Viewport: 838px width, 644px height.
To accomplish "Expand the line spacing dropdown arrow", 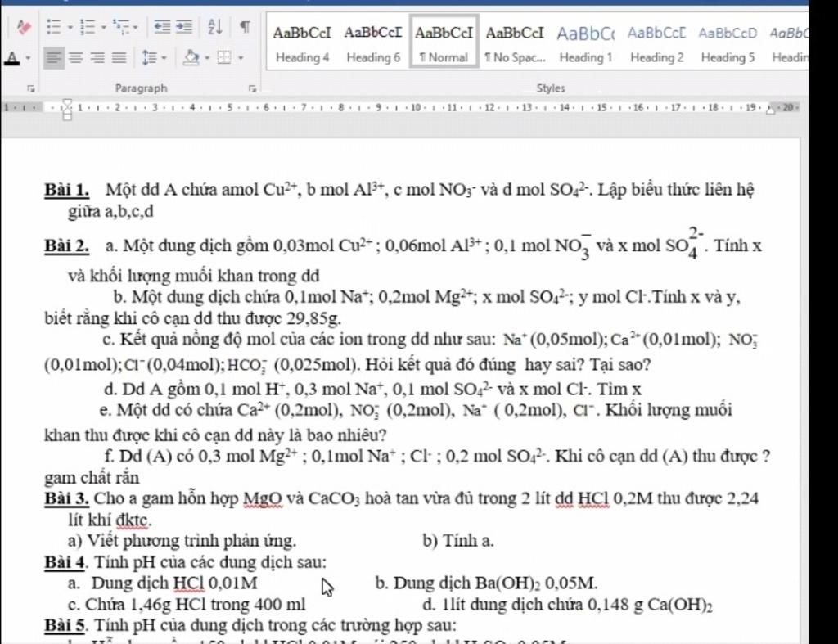I will point(164,58).
